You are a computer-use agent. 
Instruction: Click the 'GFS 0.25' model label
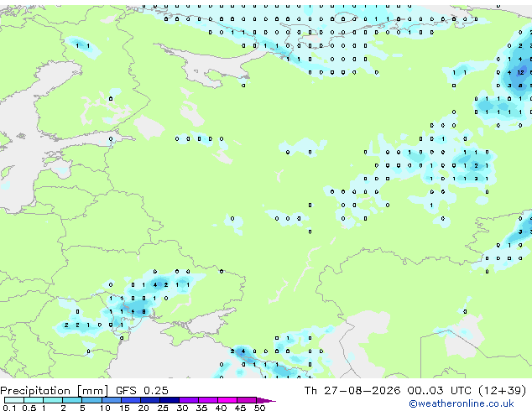click(x=142, y=391)
